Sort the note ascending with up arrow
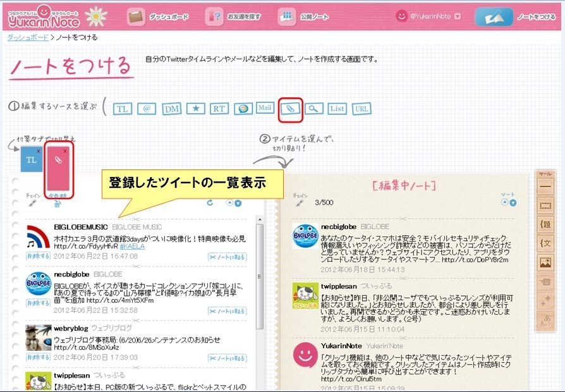This screenshot has height=392, width=565. click(x=504, y=202)
